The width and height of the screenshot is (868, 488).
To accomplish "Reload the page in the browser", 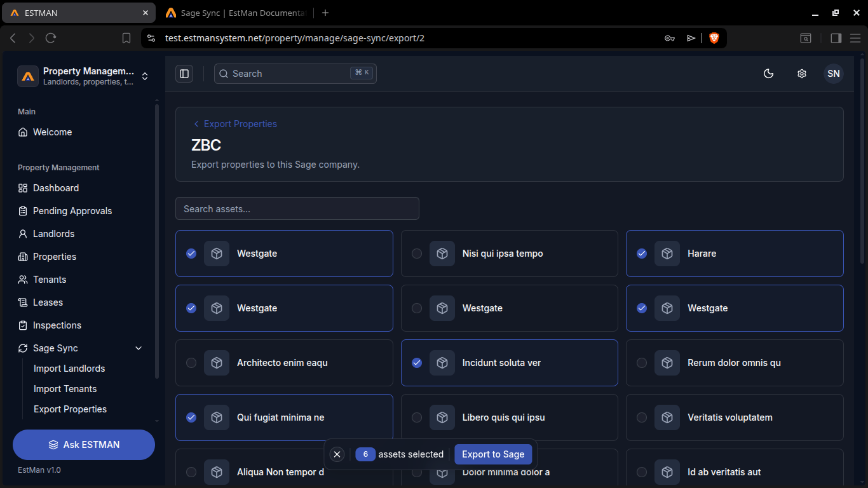I will click(51, 38).
